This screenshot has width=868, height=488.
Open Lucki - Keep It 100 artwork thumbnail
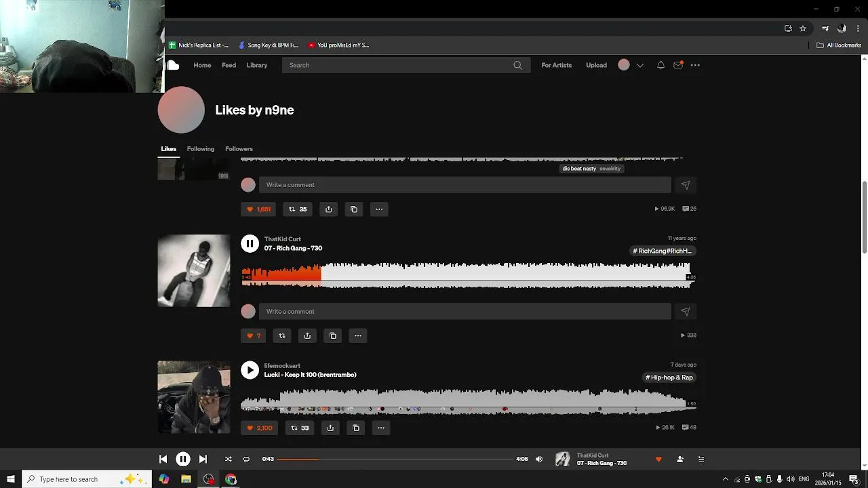[194, 397]
